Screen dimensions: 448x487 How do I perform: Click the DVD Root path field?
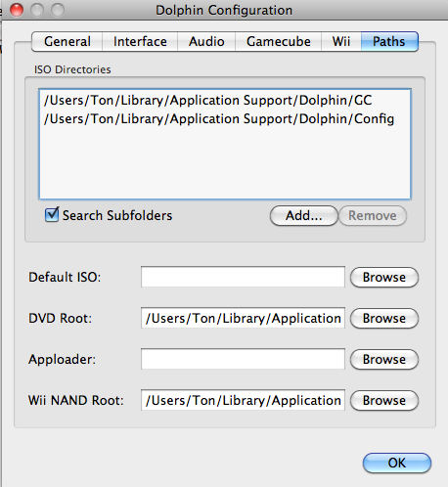pos(243,318)
